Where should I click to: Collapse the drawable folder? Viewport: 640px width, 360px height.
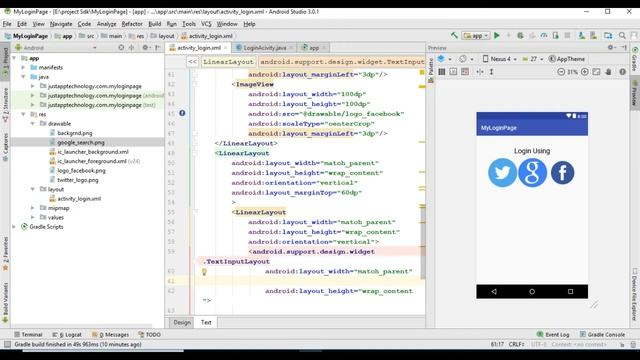pos(33,123)
